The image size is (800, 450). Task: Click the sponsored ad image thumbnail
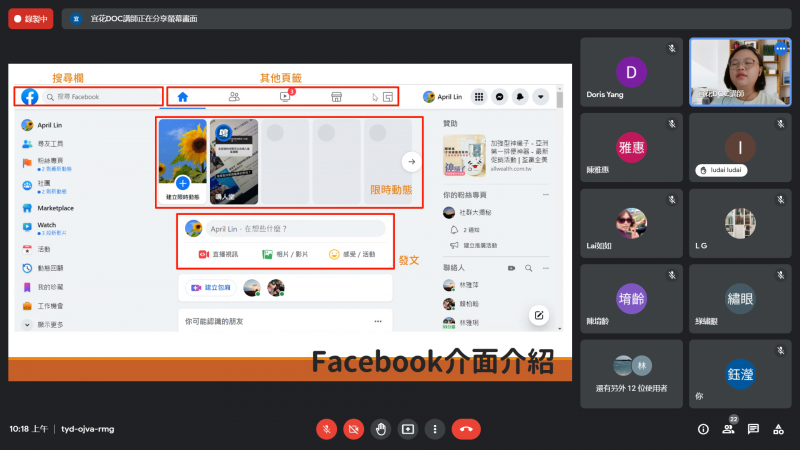click(x=464, y=156)
